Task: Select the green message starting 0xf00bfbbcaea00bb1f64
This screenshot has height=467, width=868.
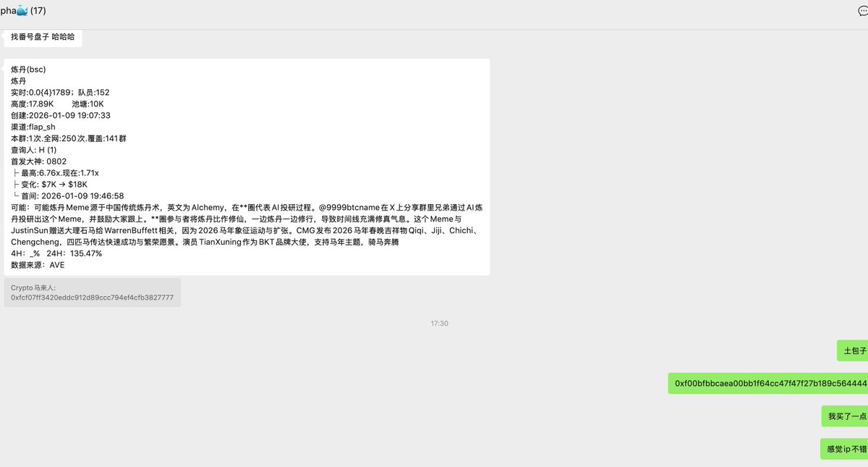Action: (x=768, y=383)
